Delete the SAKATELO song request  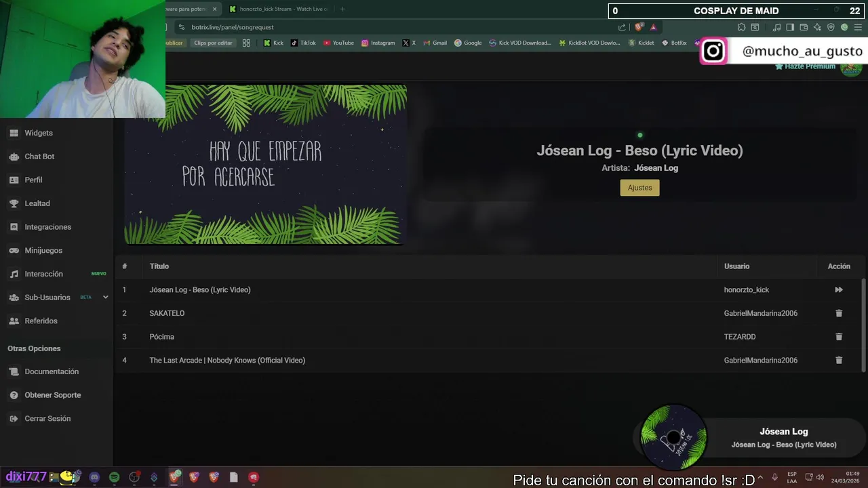839,313
